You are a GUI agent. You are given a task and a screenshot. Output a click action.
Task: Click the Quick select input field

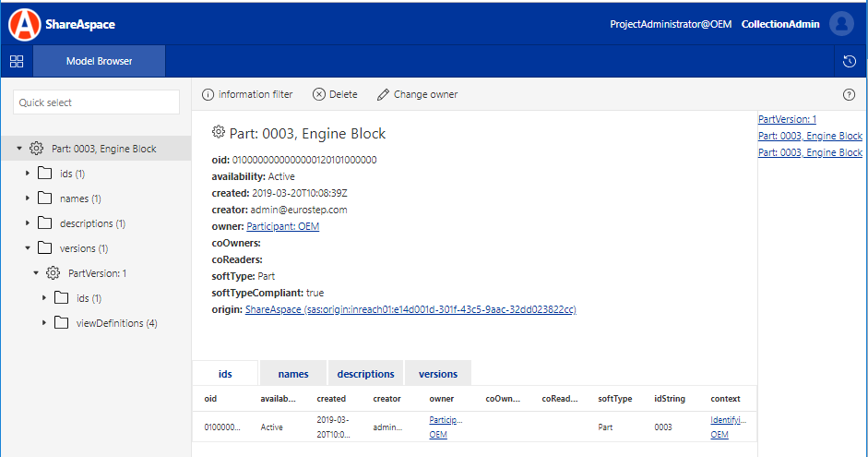[x=96, y=102]
